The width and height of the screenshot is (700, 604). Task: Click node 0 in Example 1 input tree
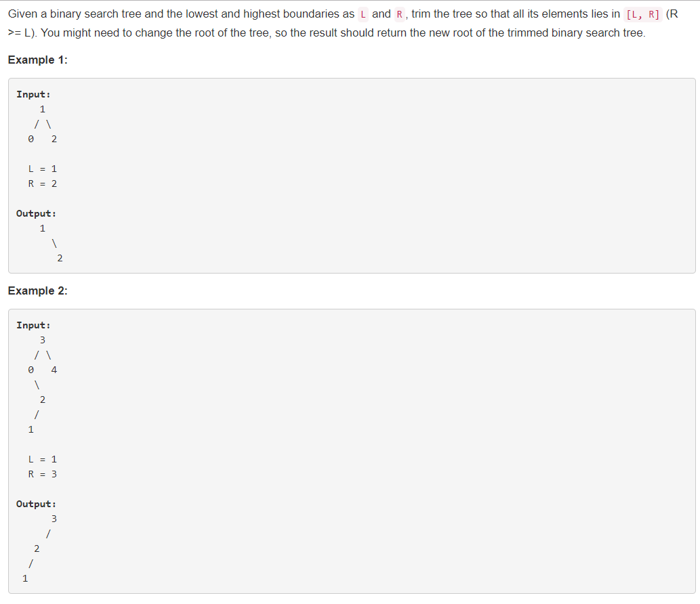[x=30, y=139]
